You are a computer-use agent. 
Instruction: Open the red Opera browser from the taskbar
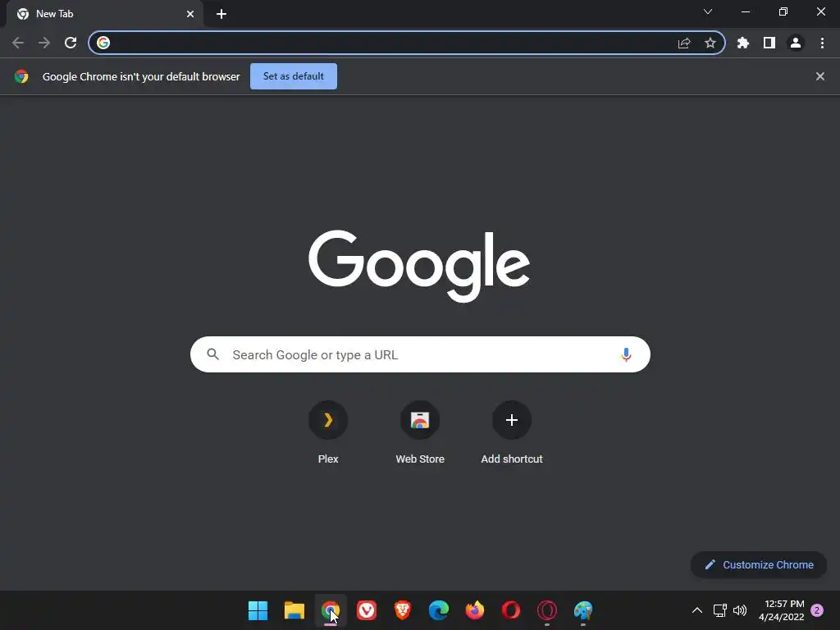510,610
